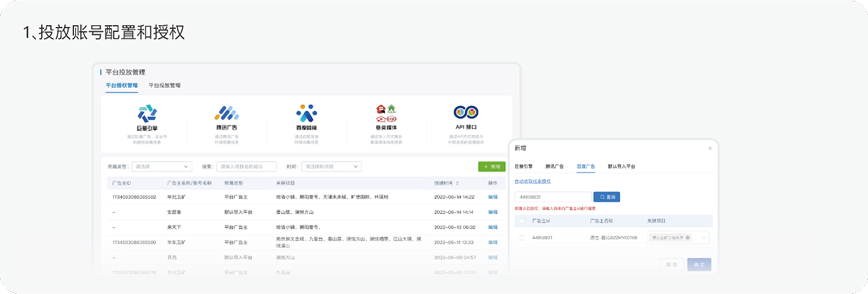Tick the select-all checkbox in dialog header
868x294 pixels.
522,221
